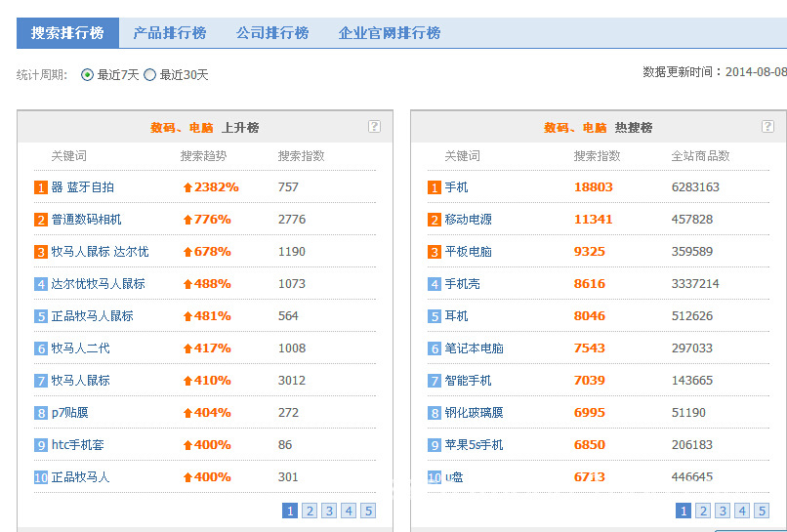
Task: Click the up-arrow trend icon beside 2382%
Action: pos(187,187)
